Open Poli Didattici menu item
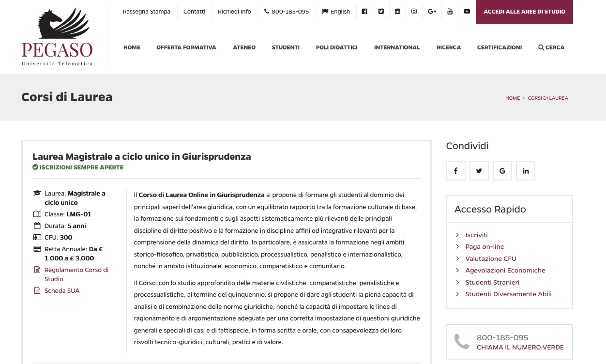The image size is (606, 364). click(x=336, y=47)
